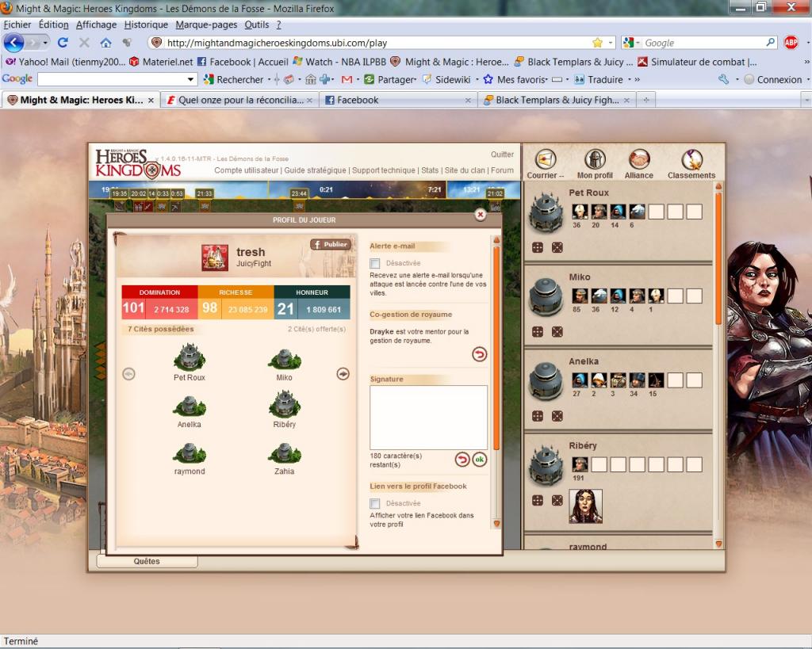
Task: Open the Alliance handshake icon
Action: point(639,160)
